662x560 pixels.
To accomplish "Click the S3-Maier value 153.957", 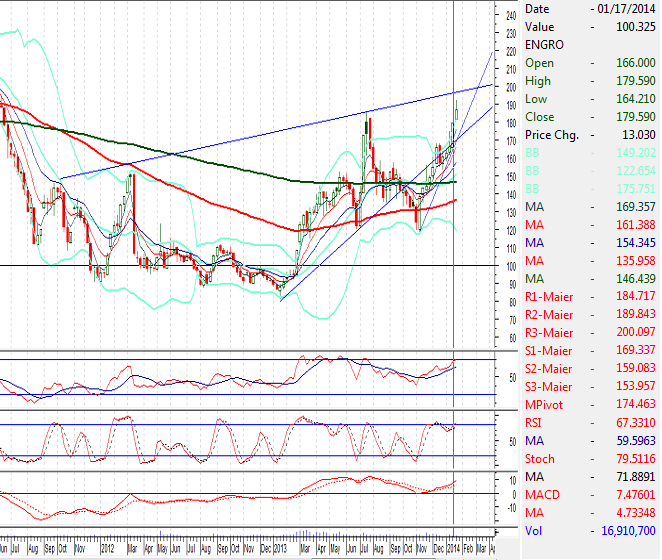I will click(634, 387).
